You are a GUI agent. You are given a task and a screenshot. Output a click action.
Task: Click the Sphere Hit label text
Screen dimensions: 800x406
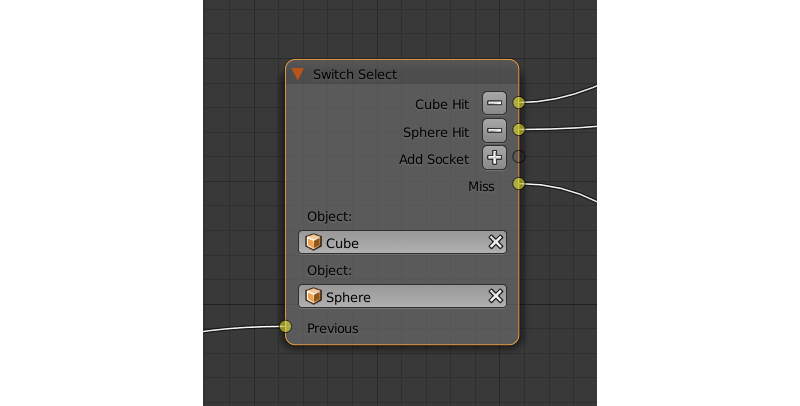pos(435,132)
